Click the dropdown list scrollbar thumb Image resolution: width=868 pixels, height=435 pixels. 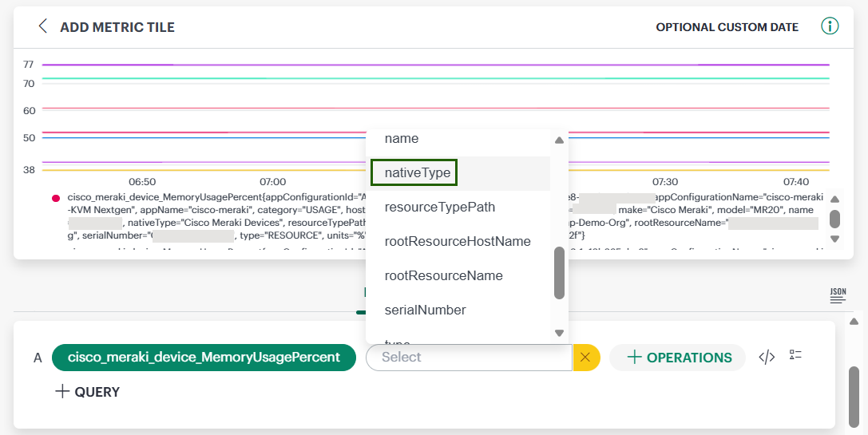point(559,273)
